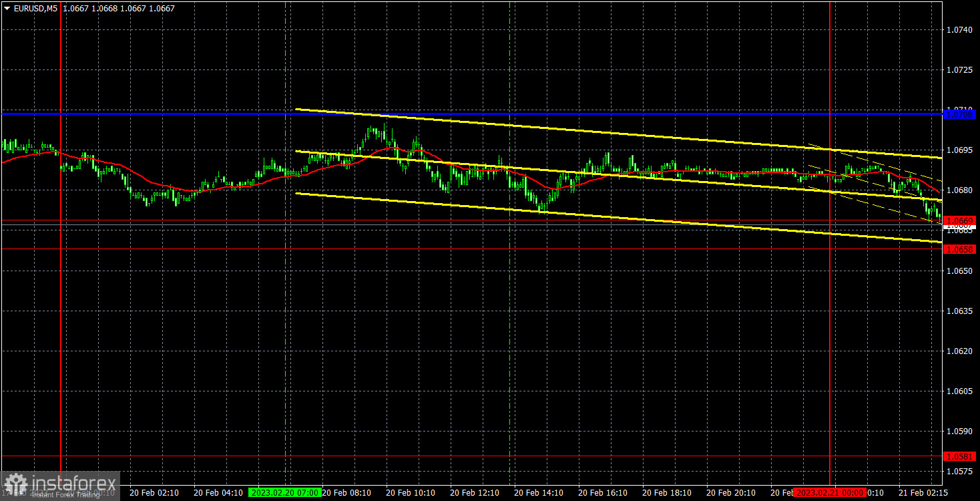Click the 20 Feb 16:10 time label
The image size is (980, 501).
click(603, 492)
